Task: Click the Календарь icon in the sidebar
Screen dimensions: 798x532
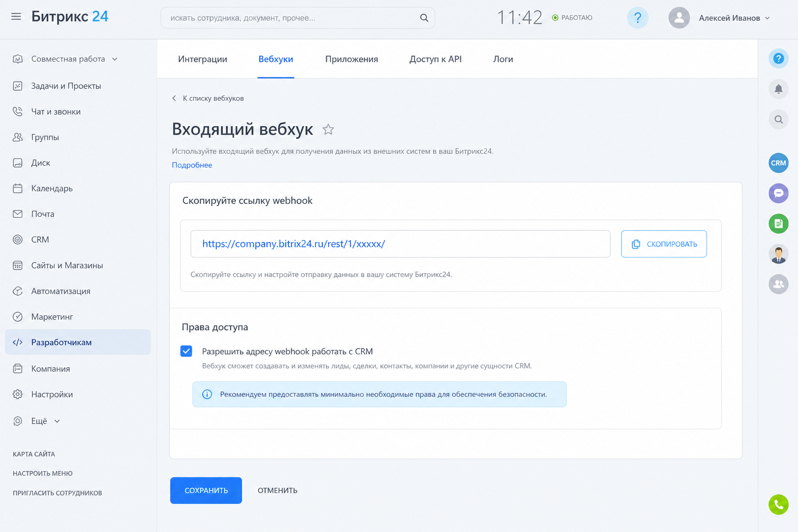Action: point(18,188)
